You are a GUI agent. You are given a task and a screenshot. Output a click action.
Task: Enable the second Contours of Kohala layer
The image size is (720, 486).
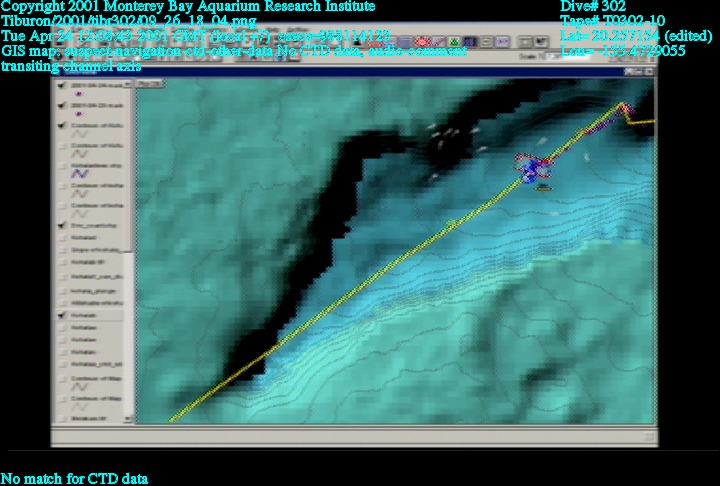64,145
